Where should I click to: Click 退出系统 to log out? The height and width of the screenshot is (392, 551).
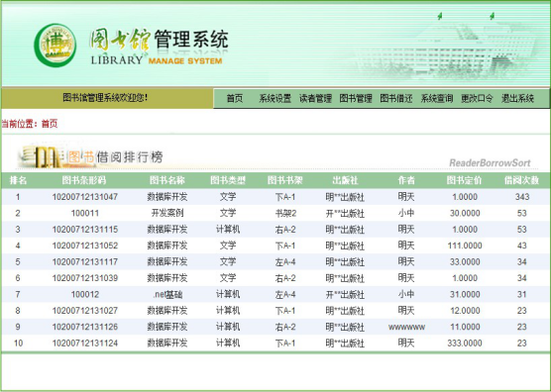[517, 98]
